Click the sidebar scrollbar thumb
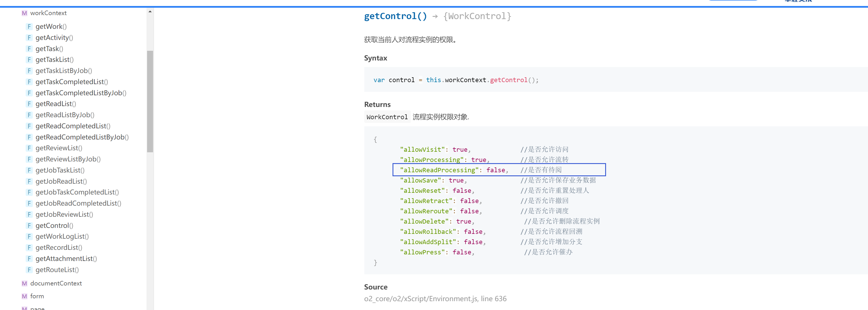868x310 pixels. coord(150,101)
